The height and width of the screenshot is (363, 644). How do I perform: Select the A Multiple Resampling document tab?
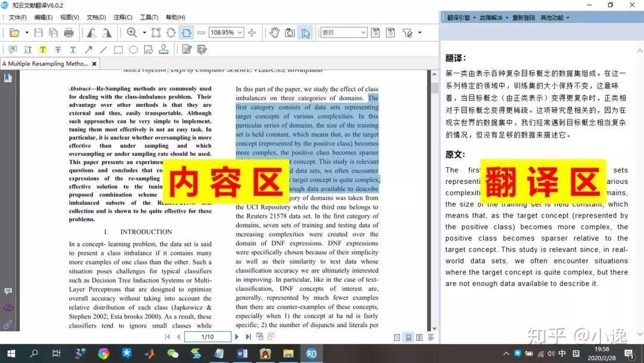pos(45,62)
